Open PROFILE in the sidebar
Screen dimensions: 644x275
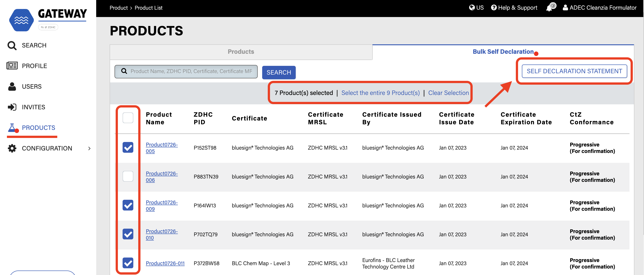pyautogui.click(x=34, y=66)
